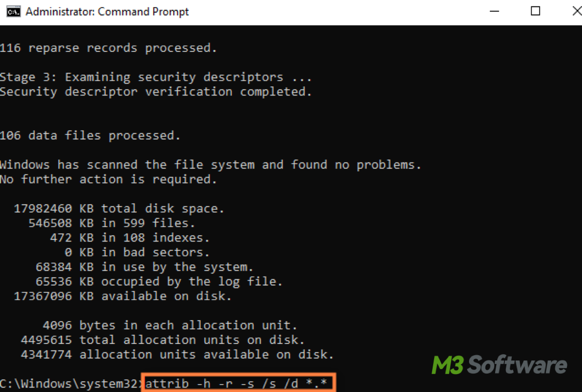Click the '17367096 KB available on disk' line
Viewport: 582px width, 392px height.
click(123, 296)
